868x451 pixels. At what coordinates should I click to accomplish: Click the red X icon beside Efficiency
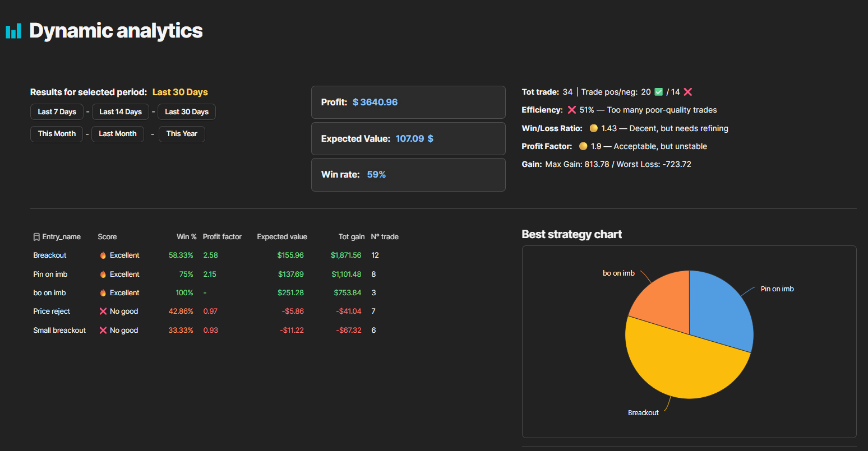572,110
